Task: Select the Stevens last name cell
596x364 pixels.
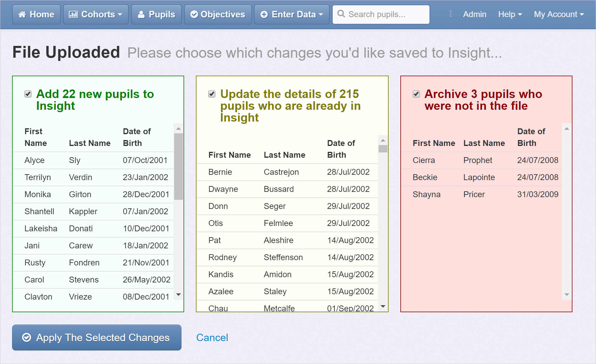Action: tap(84, 280)
